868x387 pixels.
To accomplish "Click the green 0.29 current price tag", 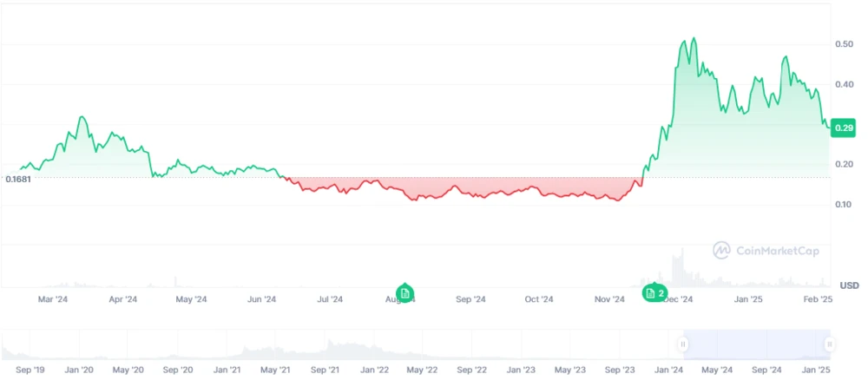I will click(x=843, y=128).
